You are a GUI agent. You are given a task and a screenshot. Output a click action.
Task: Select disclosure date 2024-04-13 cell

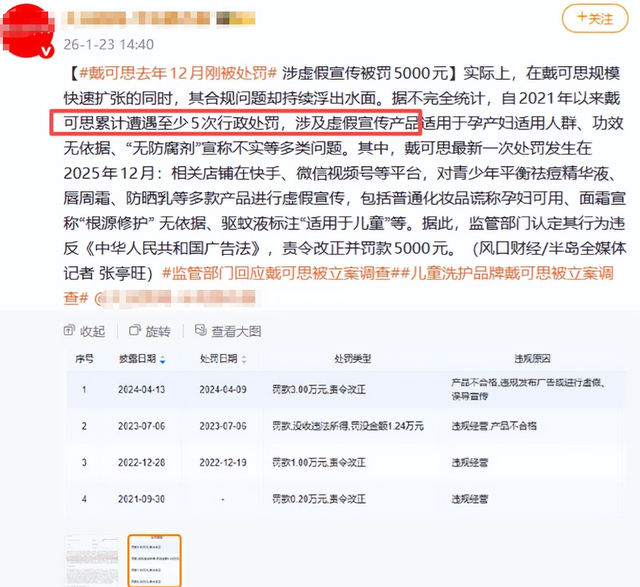pos(142,390)
